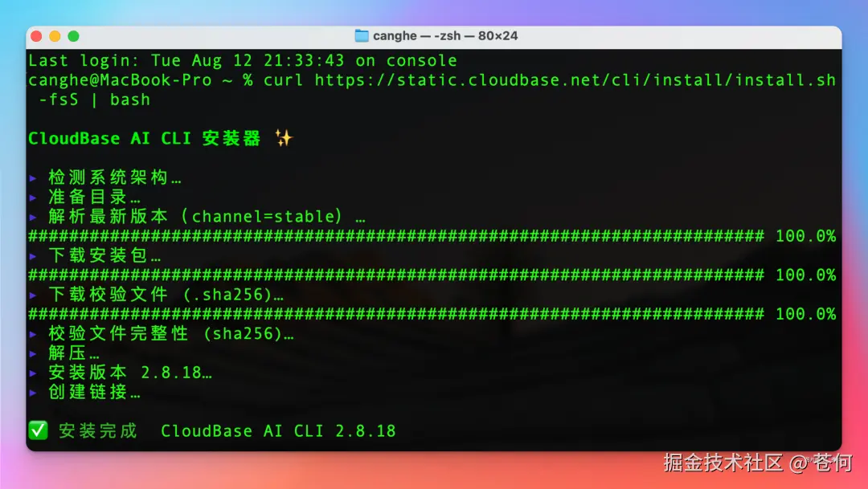Click '安装完成 CloudBase AI CLI 2.8.18' text
The width and height of the screenshot is (868, 489).
point(227,431)
